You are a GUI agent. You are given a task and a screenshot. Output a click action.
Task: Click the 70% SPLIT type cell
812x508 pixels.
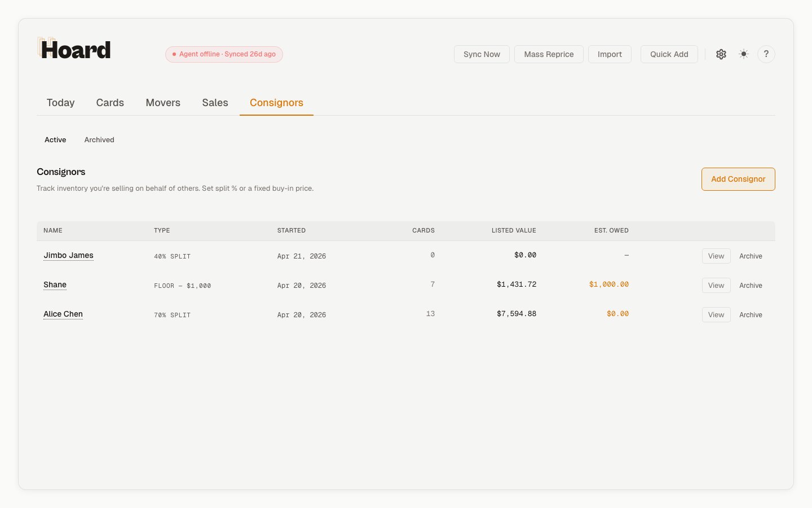[x=172, y=315]
